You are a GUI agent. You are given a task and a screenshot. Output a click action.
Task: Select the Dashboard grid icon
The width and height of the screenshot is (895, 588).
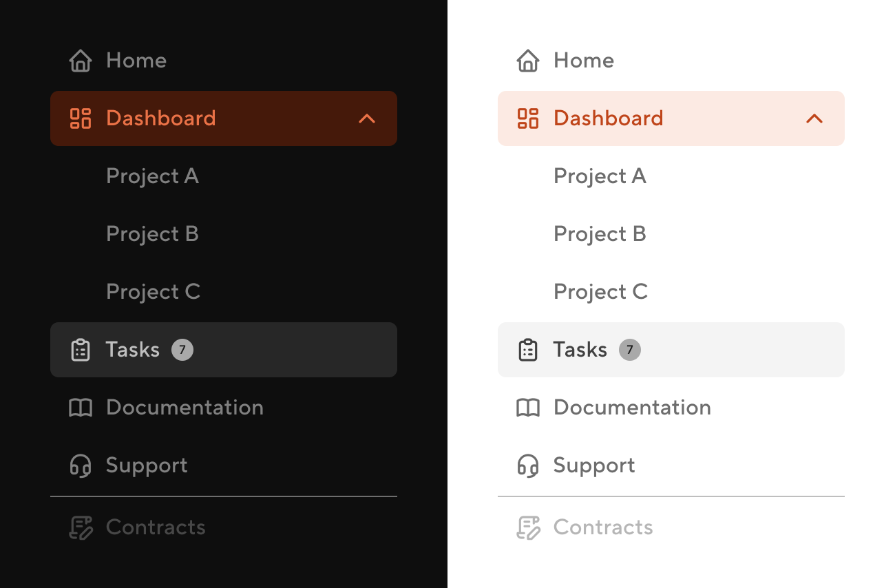(81, 118)
